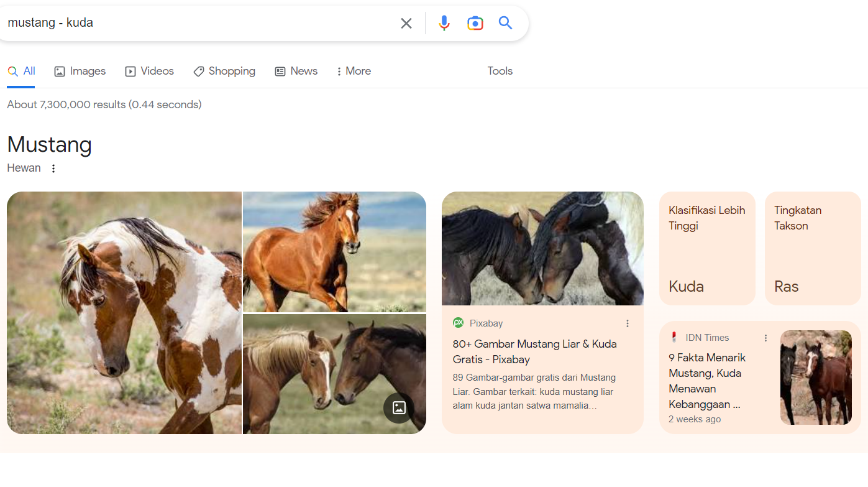Open search Tools options
The height and width of the screenshot is (487, 868).
coord(500,71)
